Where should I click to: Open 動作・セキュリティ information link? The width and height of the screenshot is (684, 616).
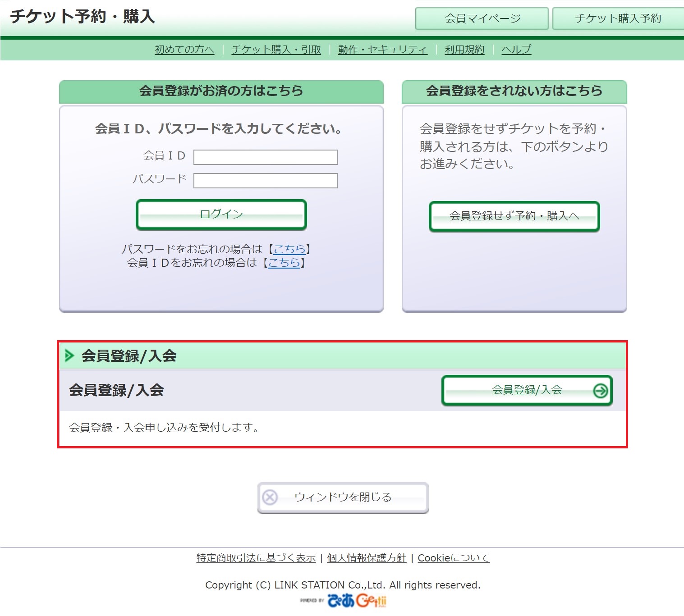pyautogui.click(x=382, y=50)
